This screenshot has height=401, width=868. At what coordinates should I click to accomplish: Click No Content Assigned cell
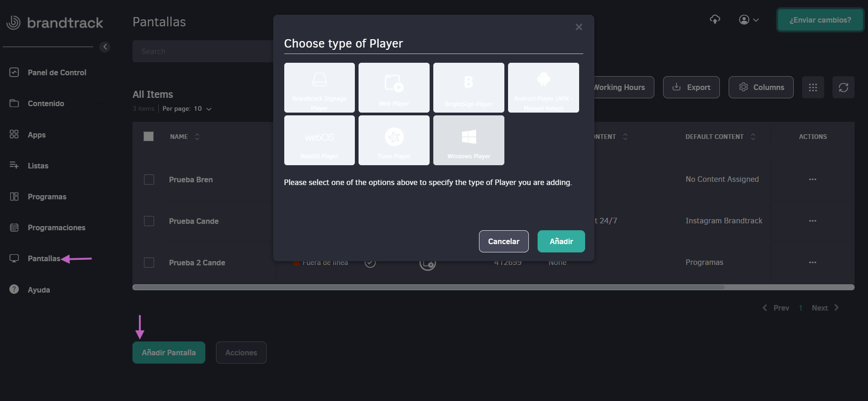(722, 179)
